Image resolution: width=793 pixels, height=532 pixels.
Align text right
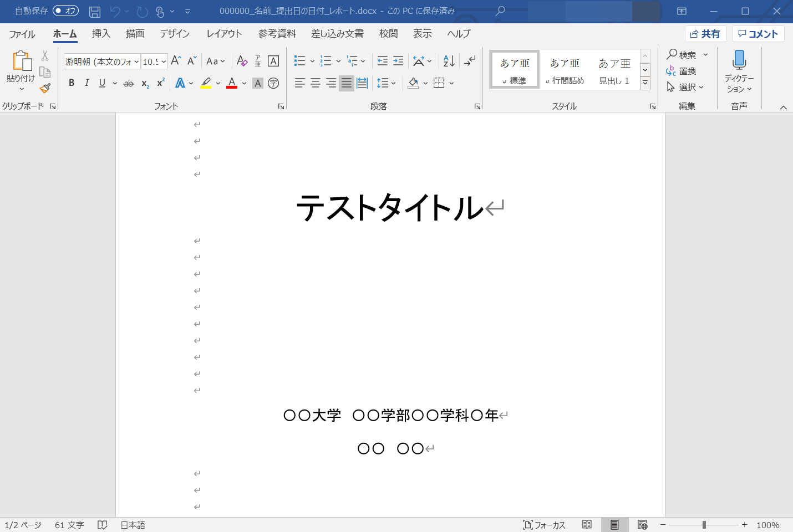click(x=331, y=83)
